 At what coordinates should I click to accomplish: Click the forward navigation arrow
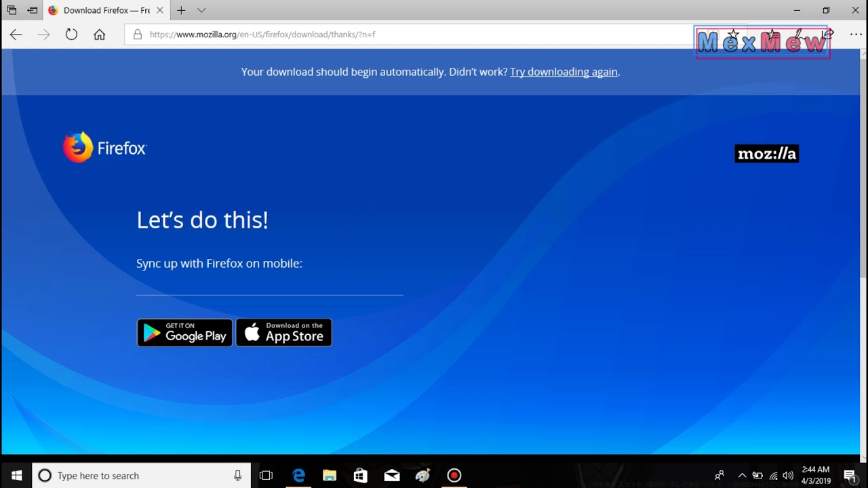pyautogui.click(x=44, y=35)
